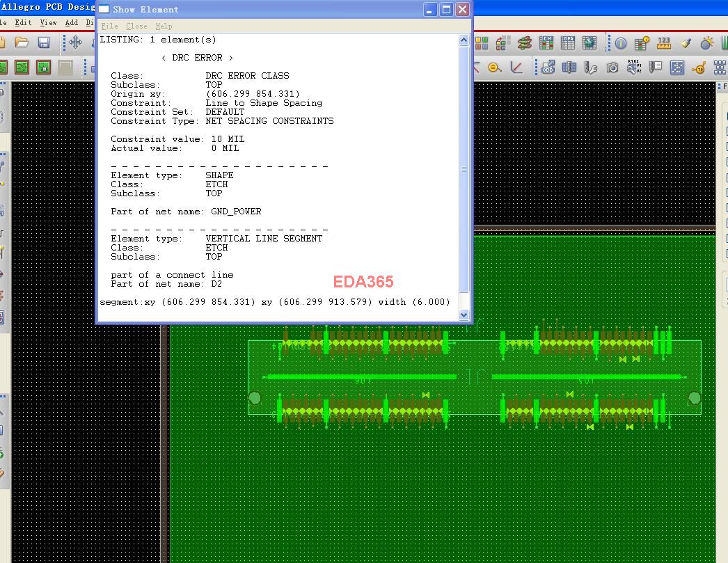Open a design with the folder icon
This screenshot has width=728, height=563.
(22, 42)
